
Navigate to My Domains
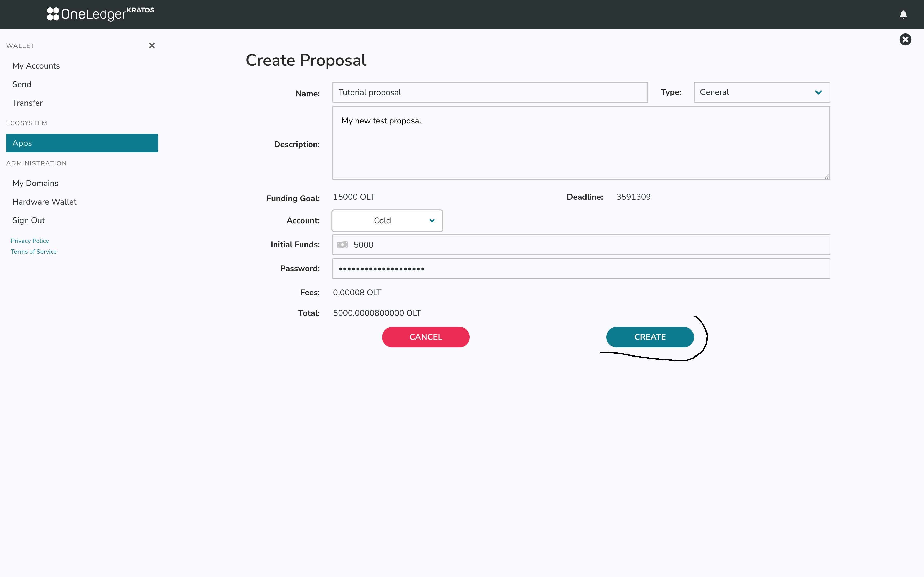[35, 183]
